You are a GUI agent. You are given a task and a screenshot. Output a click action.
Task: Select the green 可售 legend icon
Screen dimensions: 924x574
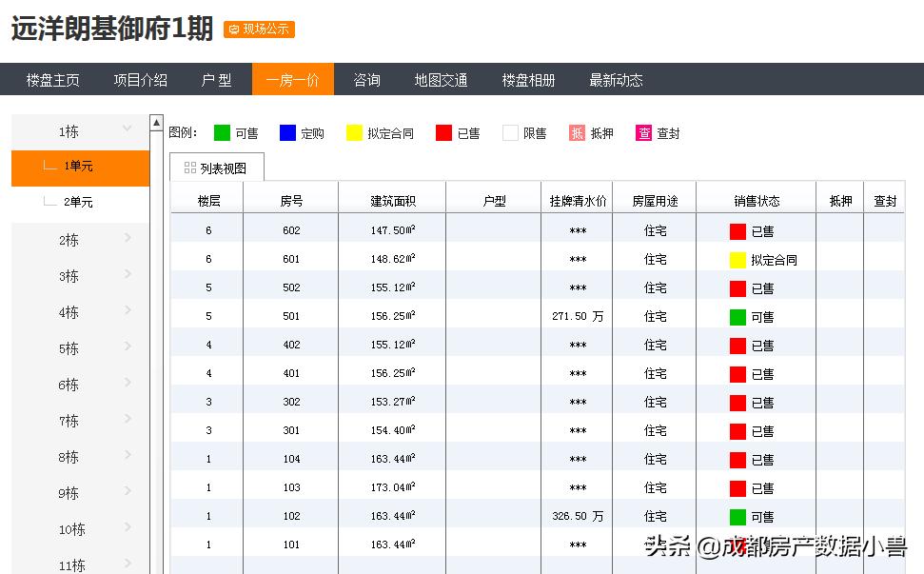[220, 132]
